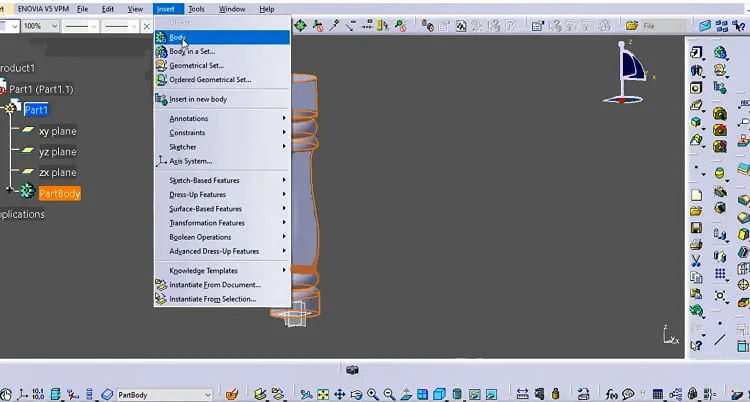Click the Zoom In magnifier icon
This screenshot has width=750, height=402.
coord(373,394)
